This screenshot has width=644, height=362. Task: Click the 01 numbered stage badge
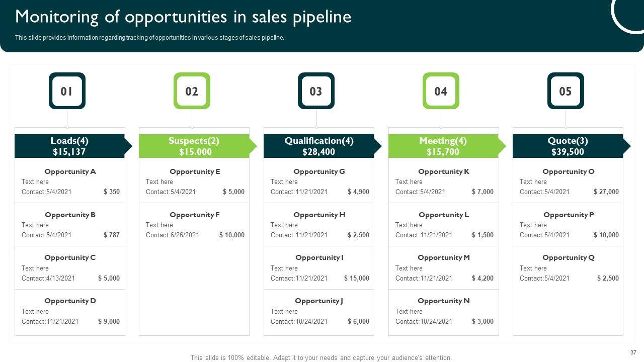67,91
